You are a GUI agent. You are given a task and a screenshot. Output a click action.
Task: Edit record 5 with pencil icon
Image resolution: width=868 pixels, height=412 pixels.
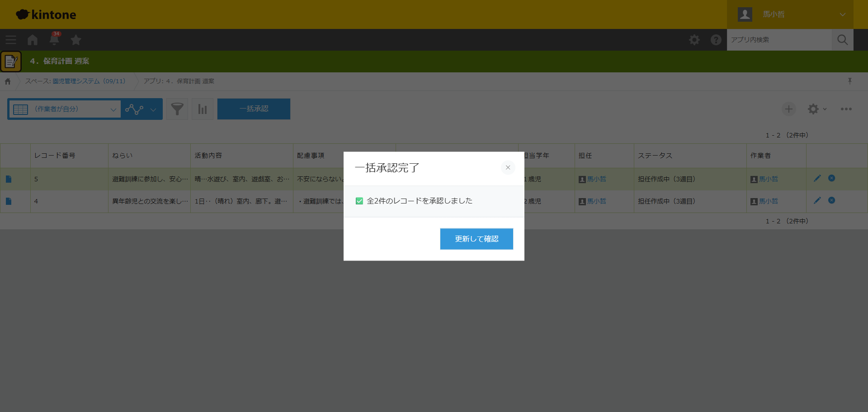817,178
